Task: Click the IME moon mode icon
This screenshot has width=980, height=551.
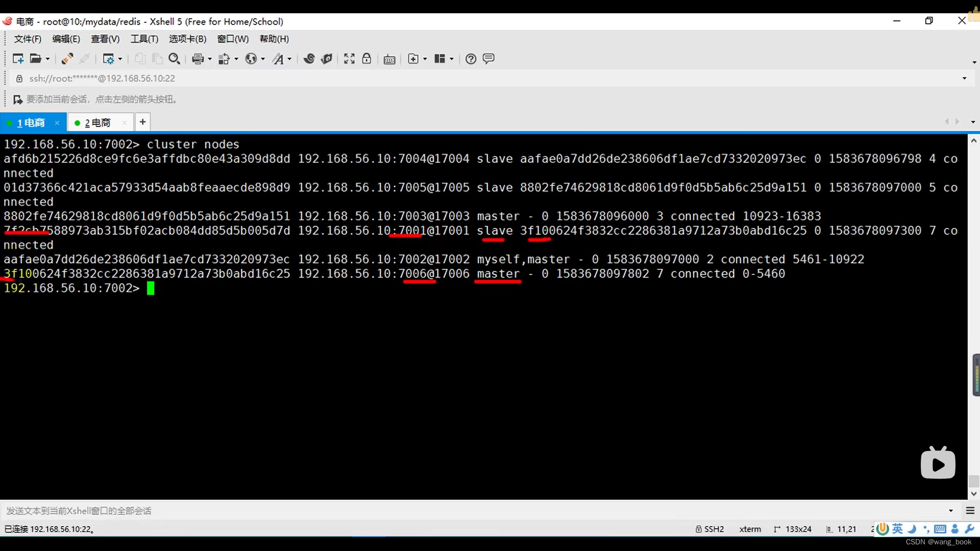Action: click(912, 529)
